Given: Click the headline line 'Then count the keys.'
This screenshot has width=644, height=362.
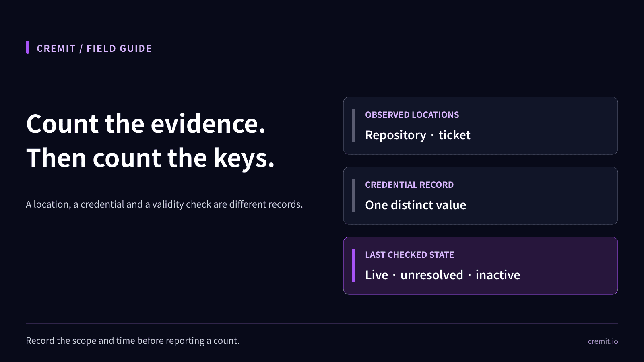Looking at the screenshot, I should coord(150,158).
